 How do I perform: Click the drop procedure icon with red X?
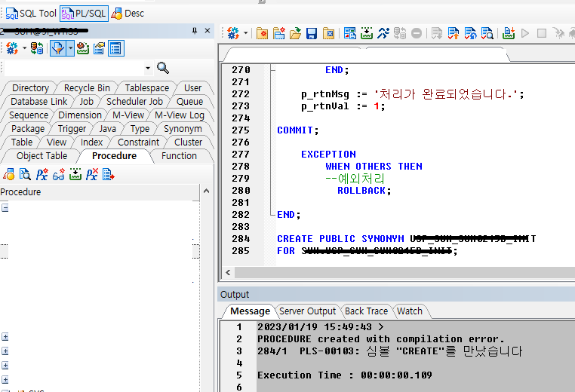(x=92, y=174)
